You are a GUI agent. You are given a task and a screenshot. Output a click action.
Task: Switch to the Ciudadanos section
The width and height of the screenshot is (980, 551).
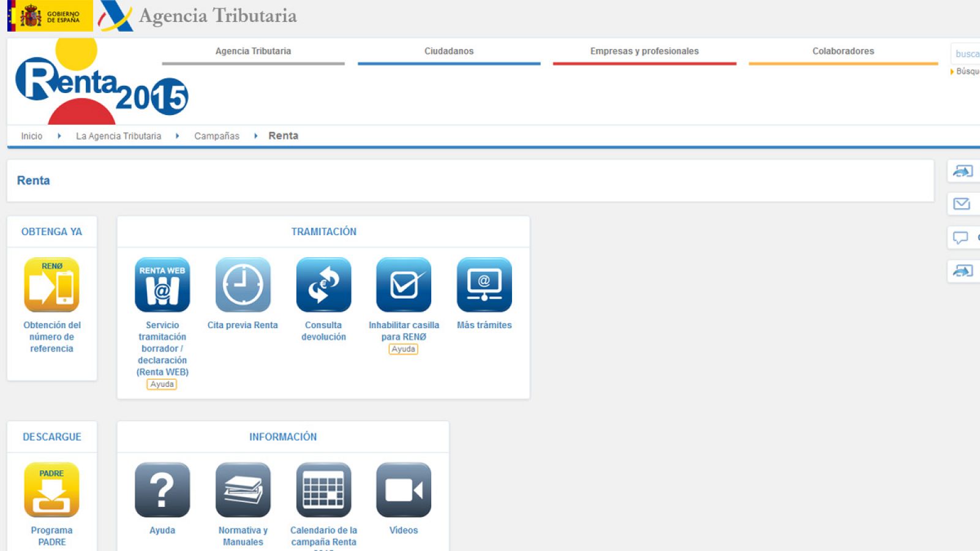(450, 51)
